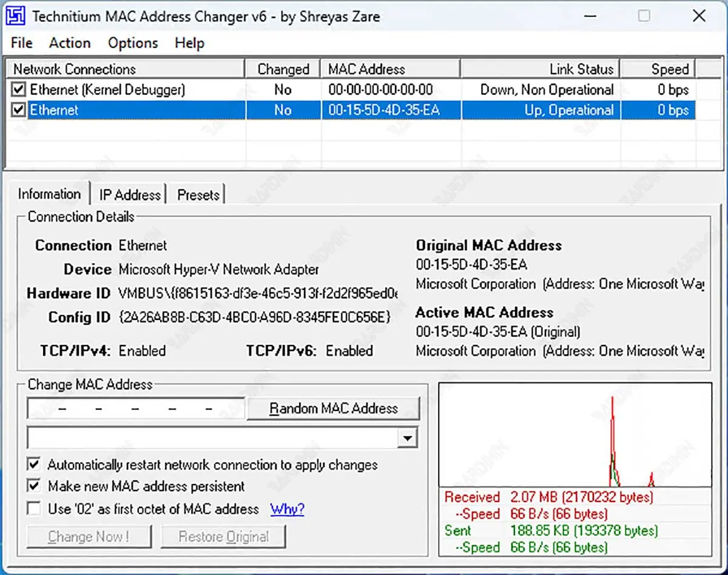The width and height of the screenshot is (728, 575).
Task: Expand the MAC vendor dropdown arrow
Action: [x=408, y=438]
